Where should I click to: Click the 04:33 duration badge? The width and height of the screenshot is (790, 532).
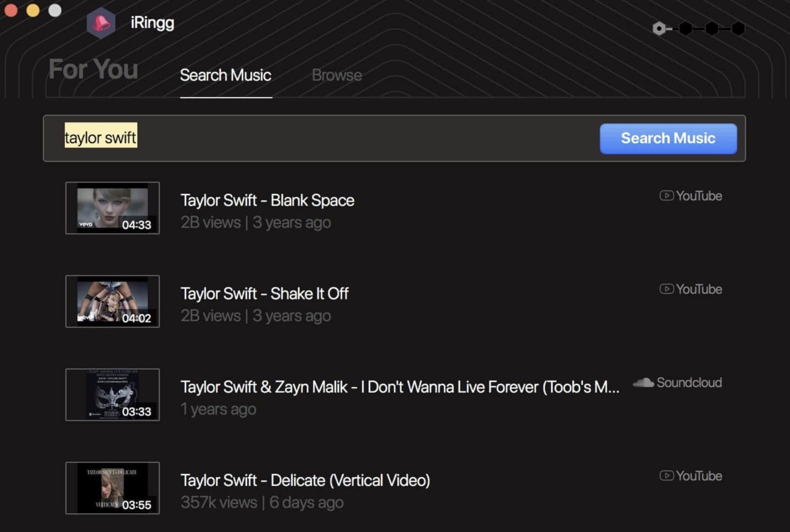click(x=137, y=225)
